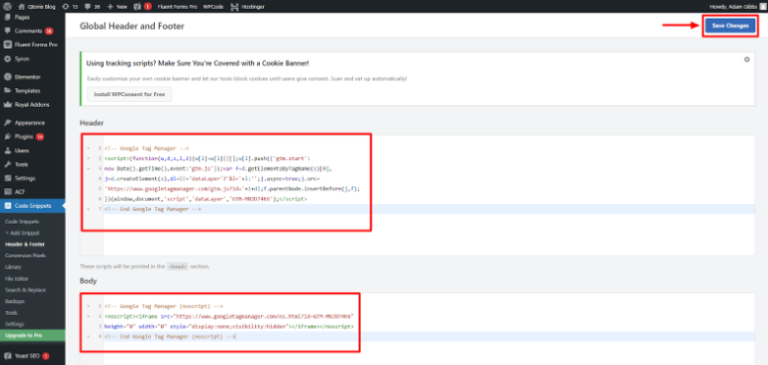Screen dimensions: 768x365
Task: Select the highlighted Code Snippets menu item
Action: [x=32, y=206]
